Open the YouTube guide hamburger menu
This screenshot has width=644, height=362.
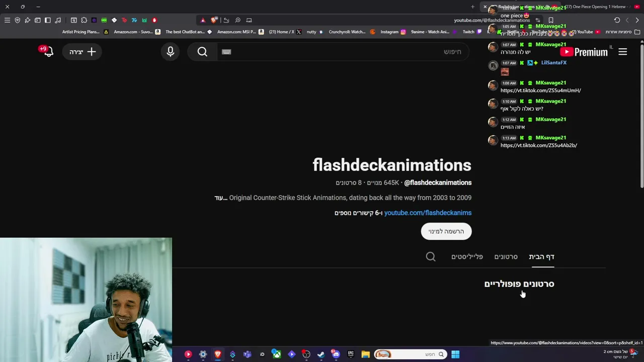[623, 52]
